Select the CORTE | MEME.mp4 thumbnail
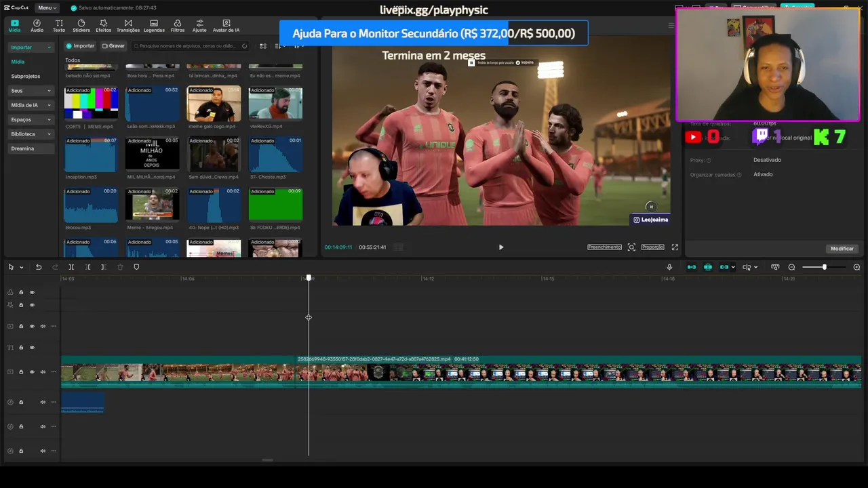Screen dimensions: 868x488 click(x=91, y=104)
